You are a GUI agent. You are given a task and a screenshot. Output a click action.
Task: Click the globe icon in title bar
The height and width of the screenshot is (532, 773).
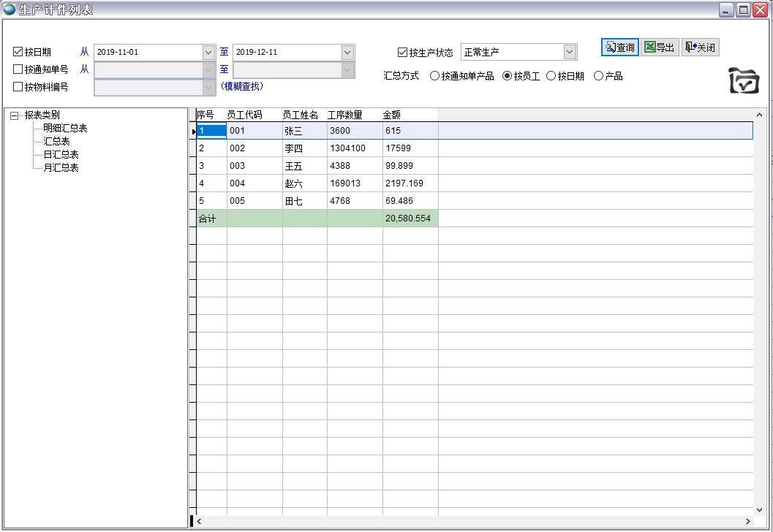coord(9,9)
